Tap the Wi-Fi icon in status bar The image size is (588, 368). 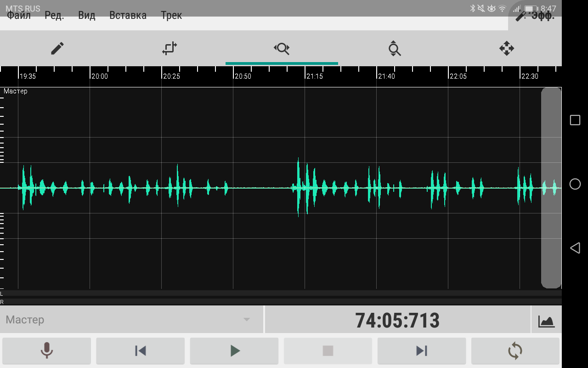pos(503,9)
